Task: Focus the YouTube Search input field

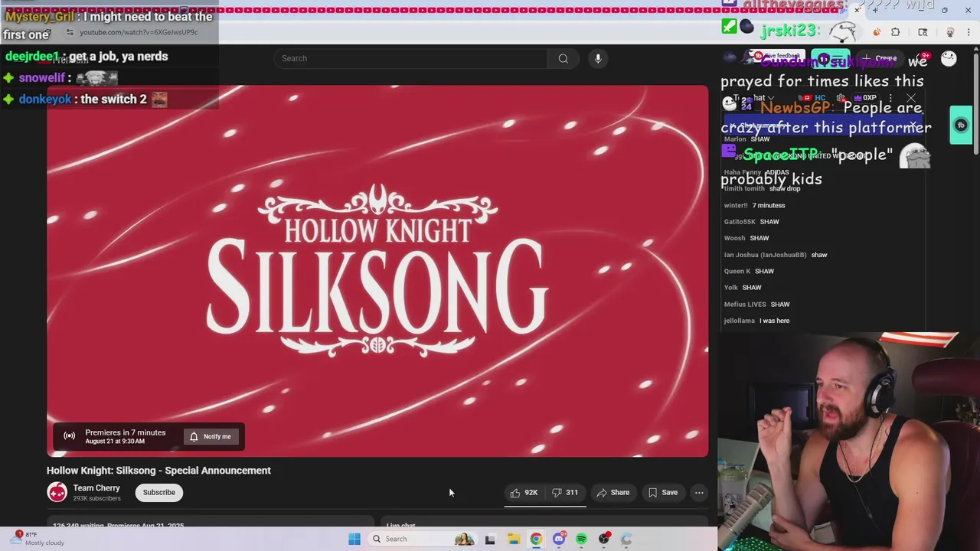Action: (x=410, y=58)
